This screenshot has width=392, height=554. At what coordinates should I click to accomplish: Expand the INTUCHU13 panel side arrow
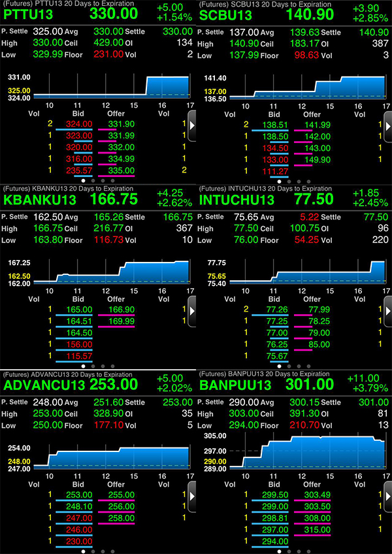[388, 311]
